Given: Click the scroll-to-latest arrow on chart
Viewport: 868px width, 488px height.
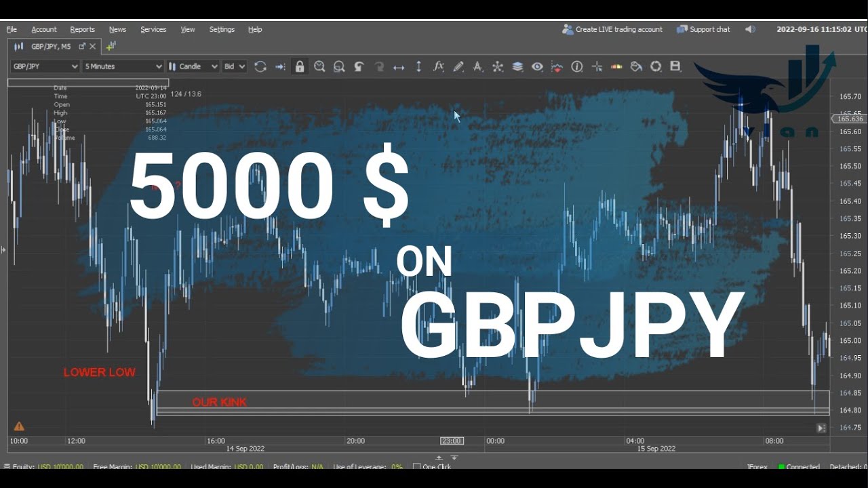Looking at the screenshot, I should [821, 428].
